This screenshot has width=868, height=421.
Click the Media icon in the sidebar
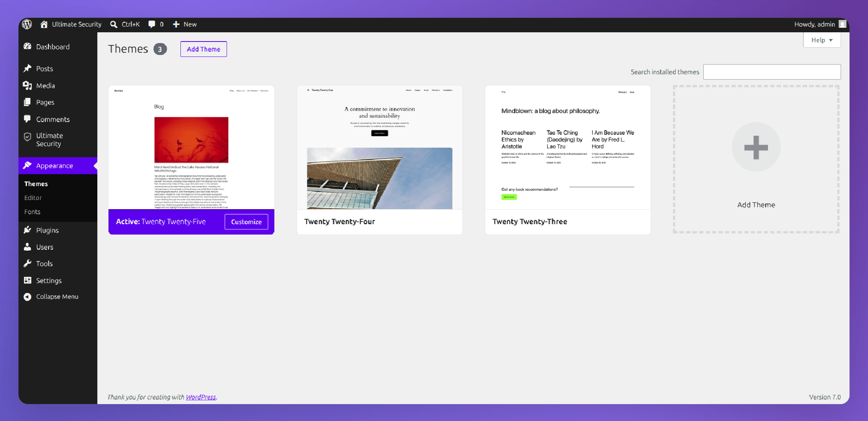[27, 85]
